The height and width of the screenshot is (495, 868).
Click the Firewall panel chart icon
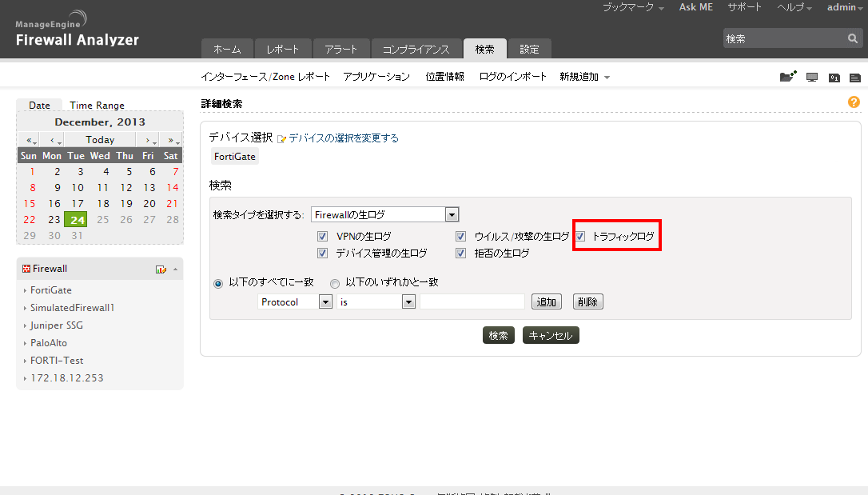[x=161, y=269]
